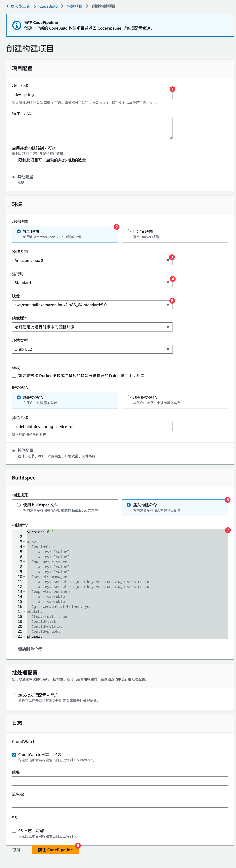
Task: Select 使用 buildspec 文件 radio option
Action: (x=19, y=505)
